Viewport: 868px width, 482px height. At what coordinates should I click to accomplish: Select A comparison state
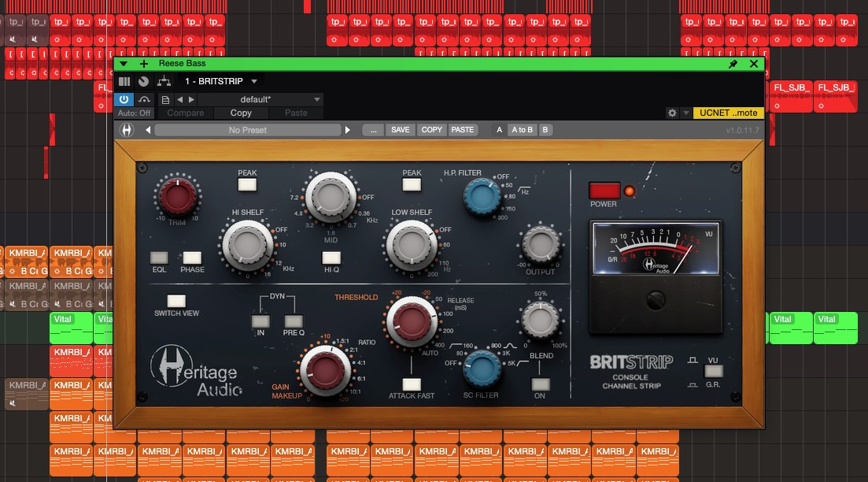click(500, 130)
